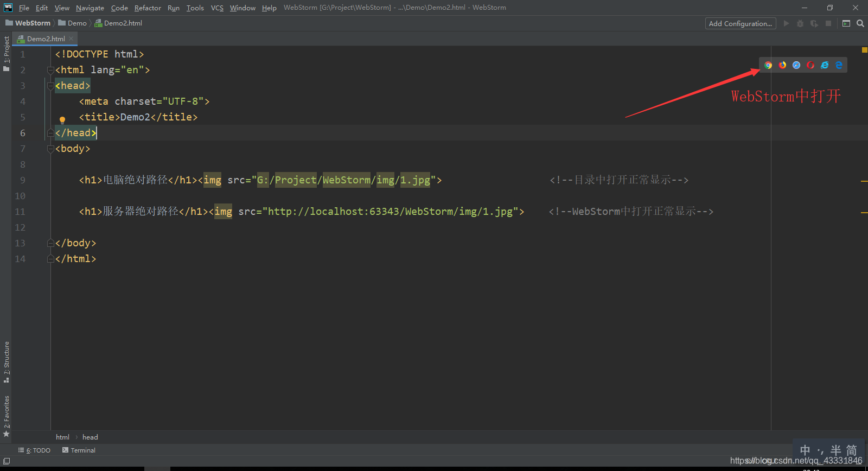Open the Code menu

tap(119, 8)
